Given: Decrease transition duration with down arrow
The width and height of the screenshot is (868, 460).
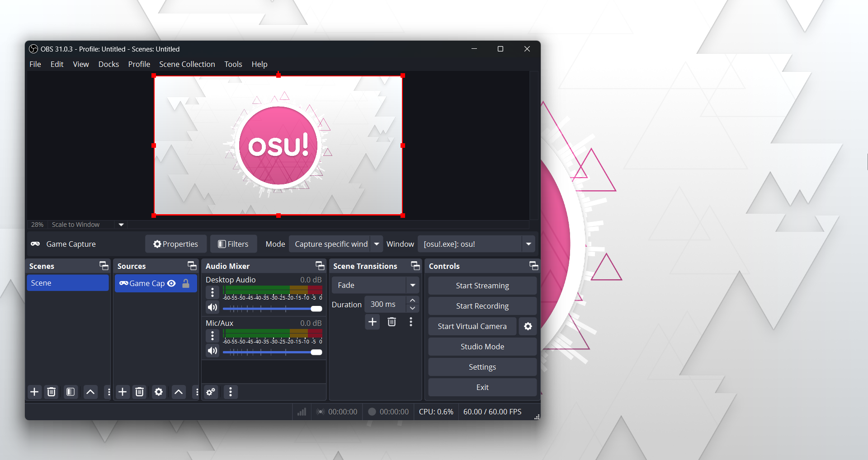Looking at the screenshot, I should click(x=412, y=308).
